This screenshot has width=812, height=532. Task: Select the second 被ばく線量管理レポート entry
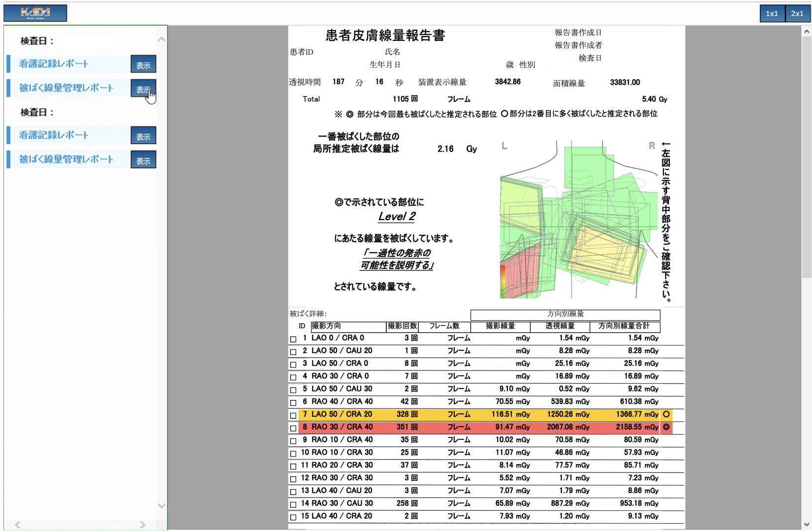click(x=67, y=159)
